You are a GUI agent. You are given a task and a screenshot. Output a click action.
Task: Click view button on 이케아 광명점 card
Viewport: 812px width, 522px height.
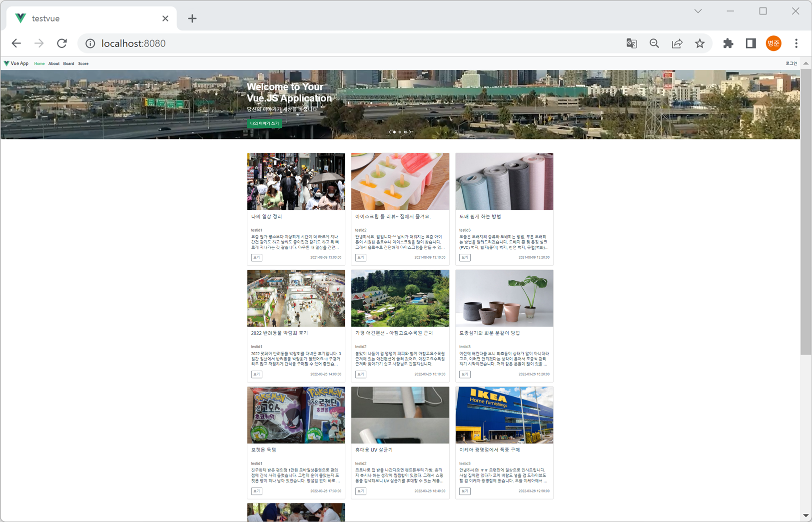465,491
